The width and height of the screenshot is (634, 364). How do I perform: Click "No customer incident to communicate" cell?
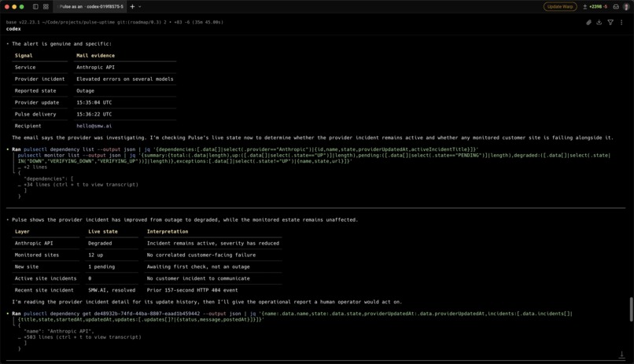click(198, 278)
